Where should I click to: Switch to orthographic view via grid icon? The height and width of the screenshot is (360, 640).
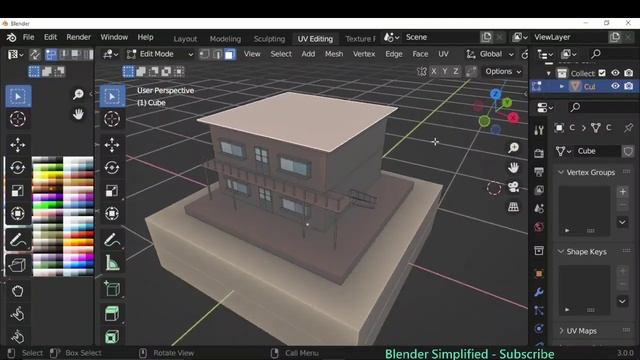513,207
